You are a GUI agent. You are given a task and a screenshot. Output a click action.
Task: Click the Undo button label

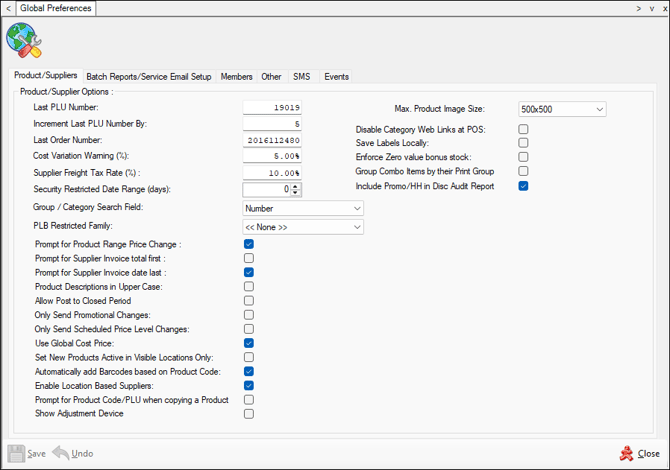pos(82,454)
